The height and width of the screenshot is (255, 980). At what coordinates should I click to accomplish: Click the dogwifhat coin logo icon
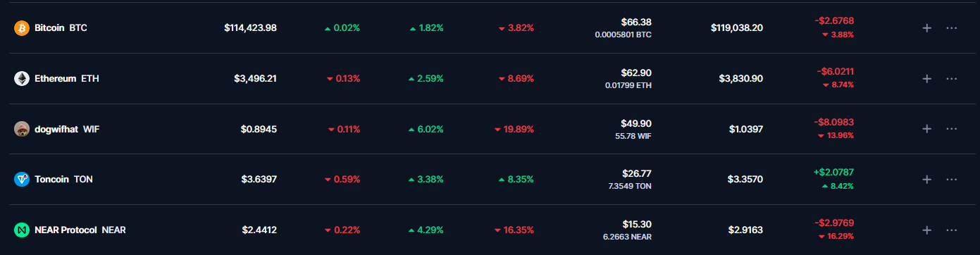point(22,129)
